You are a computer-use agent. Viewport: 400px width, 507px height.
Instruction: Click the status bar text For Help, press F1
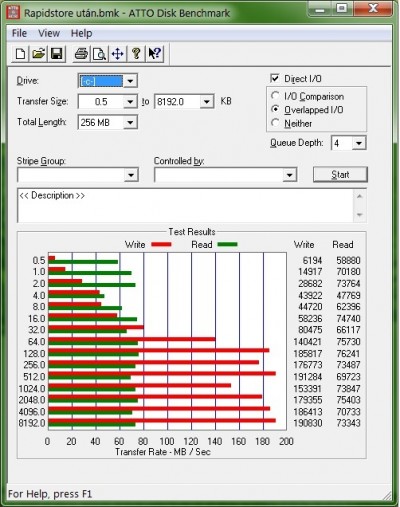50,494
